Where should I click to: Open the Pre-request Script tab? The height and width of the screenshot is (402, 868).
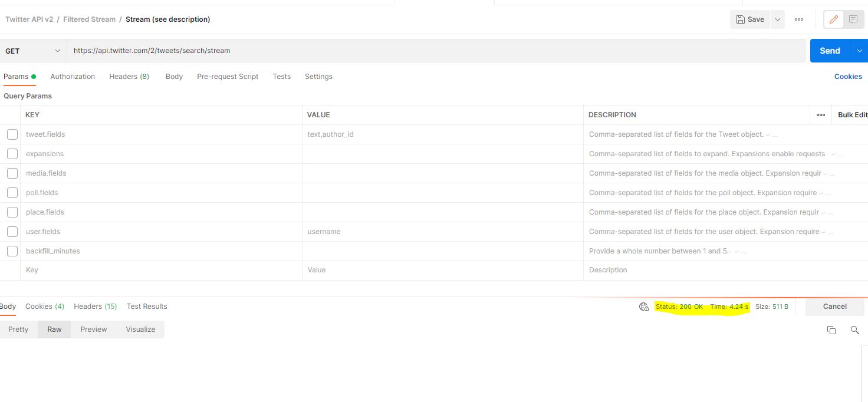pos(228,77)
